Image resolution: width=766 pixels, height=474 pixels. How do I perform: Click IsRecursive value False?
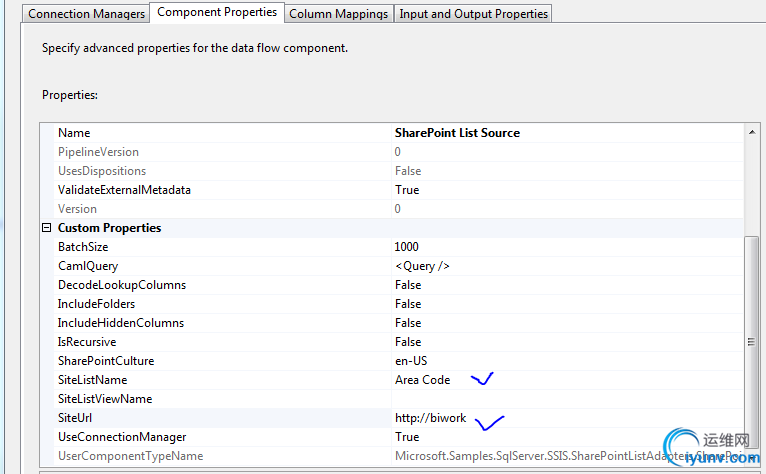point(408,342)
